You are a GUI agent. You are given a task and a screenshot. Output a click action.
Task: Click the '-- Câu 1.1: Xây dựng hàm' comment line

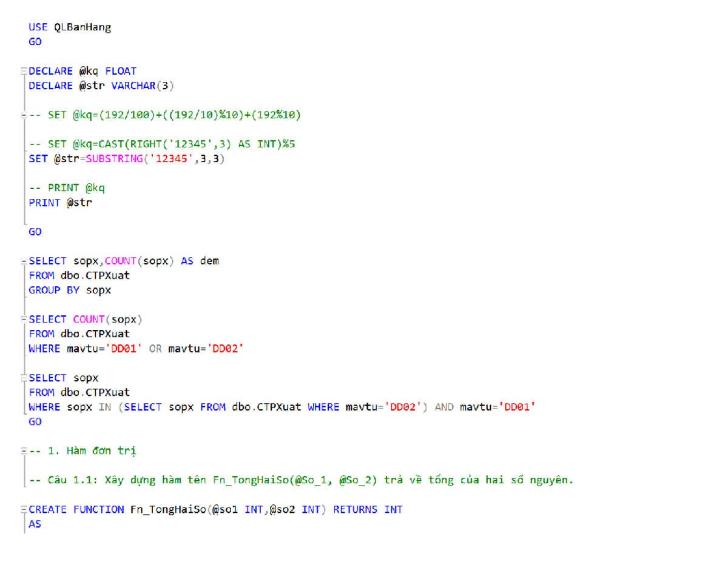pyautogui.click(x=300, y=480)
